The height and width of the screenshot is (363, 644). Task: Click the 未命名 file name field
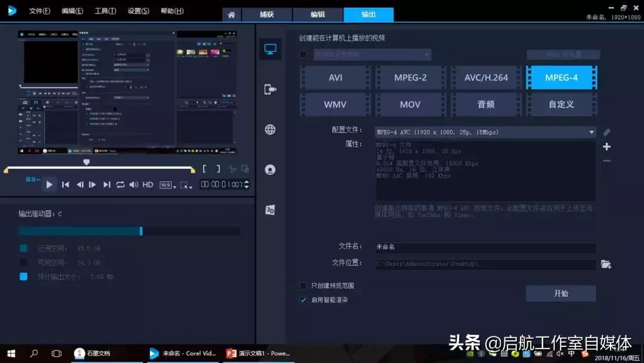(483, 247)
